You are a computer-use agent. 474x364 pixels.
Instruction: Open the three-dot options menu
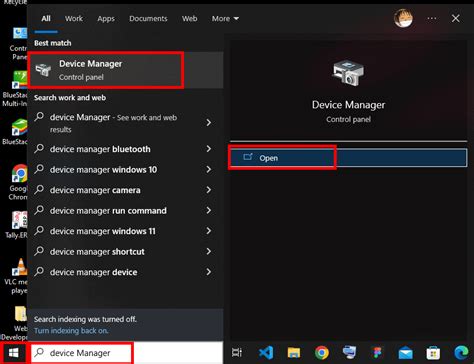pyautogui.click(x=432, y=18)
